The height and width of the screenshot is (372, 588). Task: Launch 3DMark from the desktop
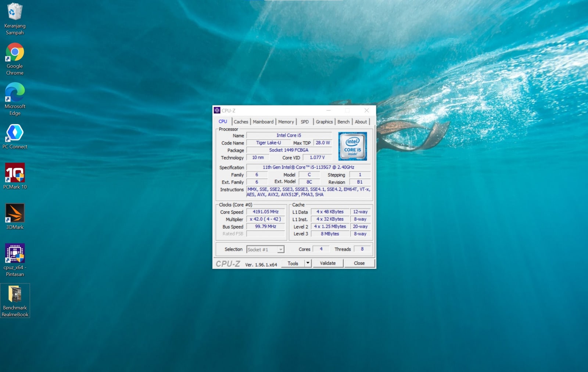click(x=15, y=213)
